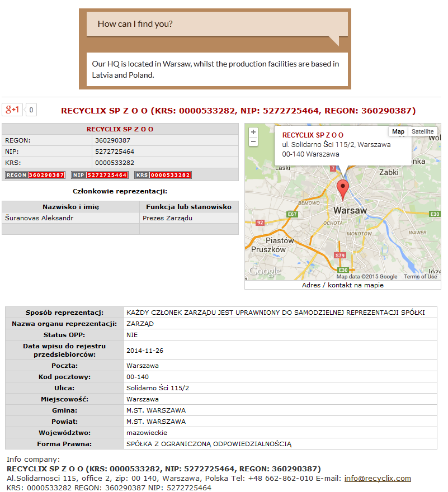Viewport: 448px width, 492px height.
Task: Click the 92 road marker on the map
Action: [x=260, y=223]
